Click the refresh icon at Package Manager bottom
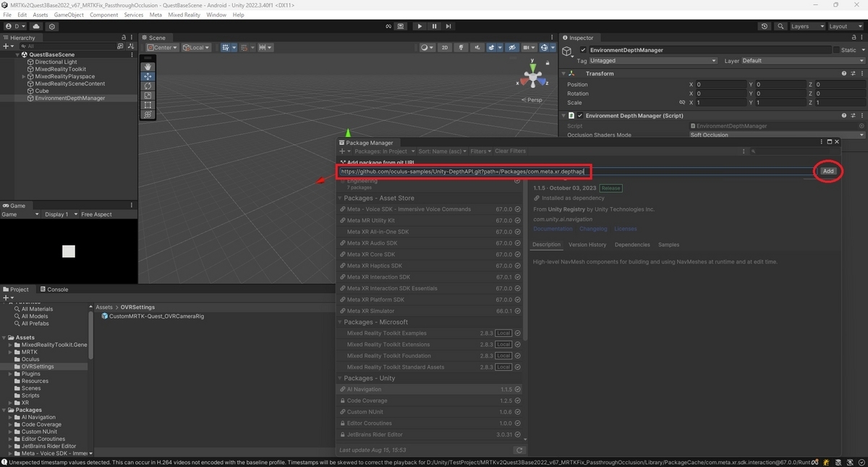 point(519,449)
